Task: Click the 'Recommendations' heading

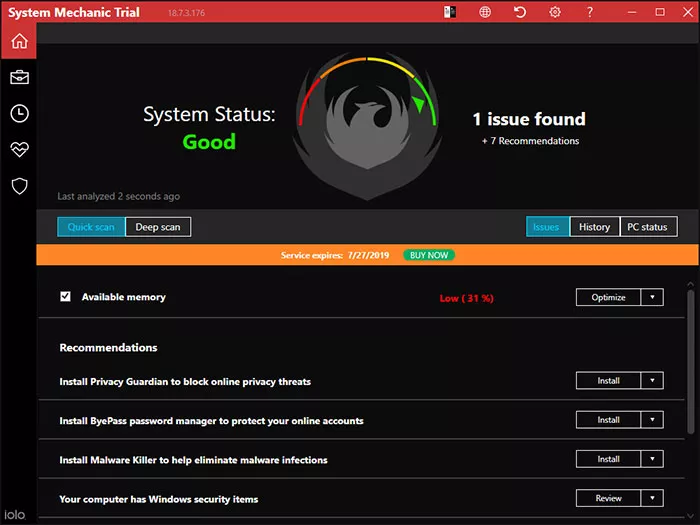Action: click(x=108, y=347)
